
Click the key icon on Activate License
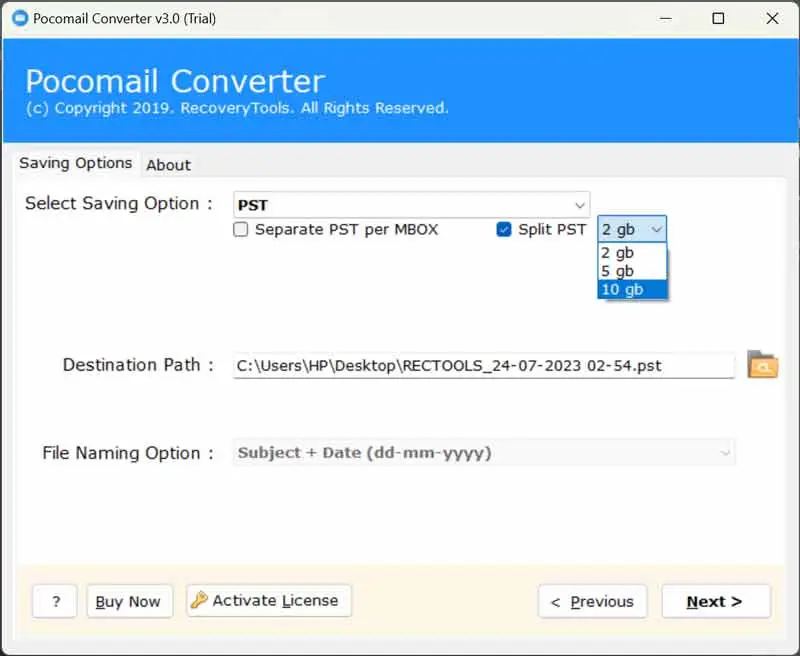pyautogui.click(x=199, y=601)
